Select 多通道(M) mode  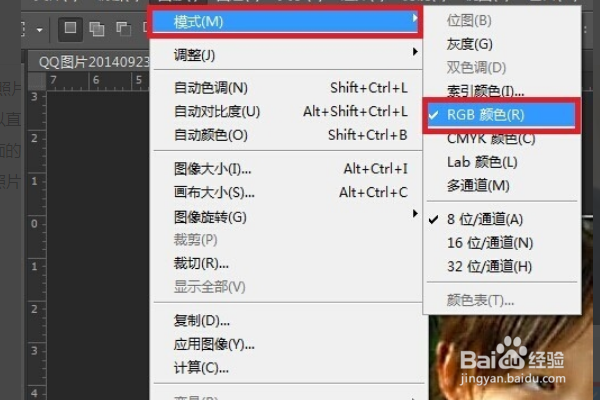click(502, 186)
